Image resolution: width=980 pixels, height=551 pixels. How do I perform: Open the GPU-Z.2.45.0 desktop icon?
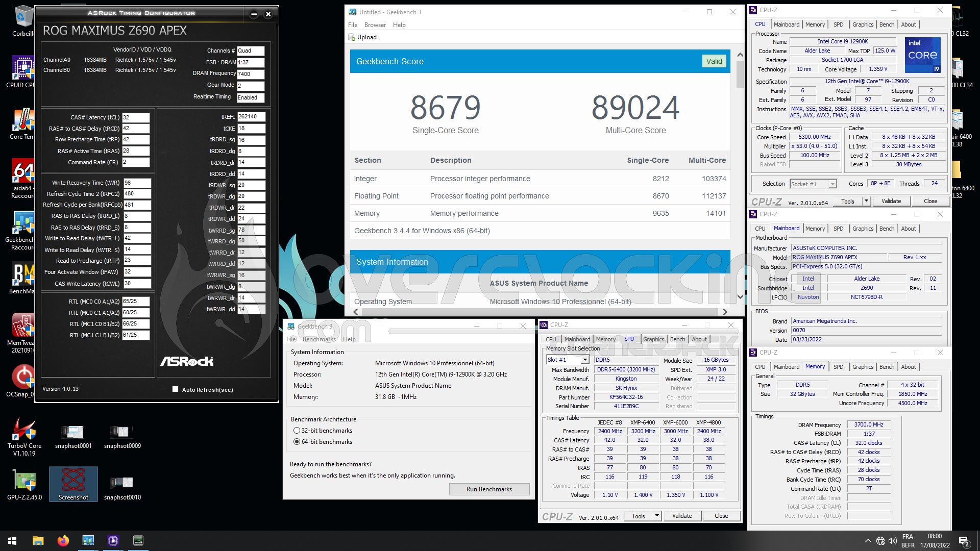click(24, 485)
